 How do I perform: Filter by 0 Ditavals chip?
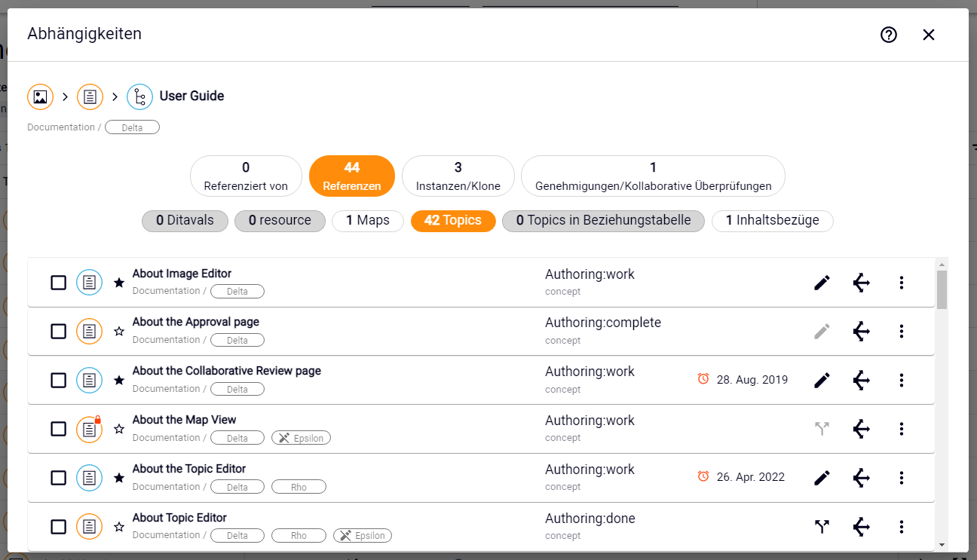tap(185, 221)
